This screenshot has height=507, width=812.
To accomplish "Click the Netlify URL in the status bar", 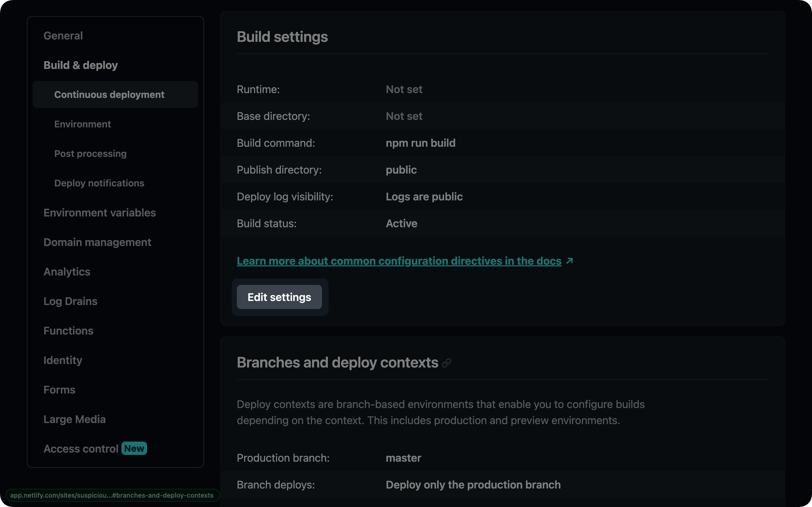I will coord(113,495).
